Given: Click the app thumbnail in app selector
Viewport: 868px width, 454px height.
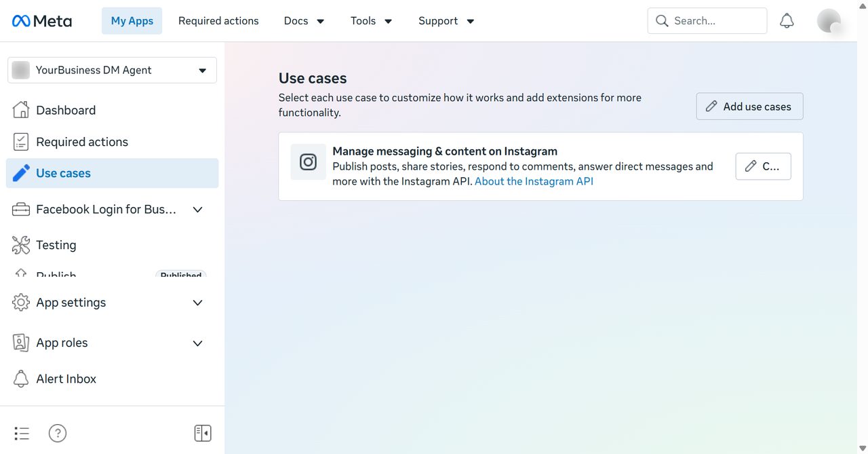Looking at the screenshot, I should (21, 70).
